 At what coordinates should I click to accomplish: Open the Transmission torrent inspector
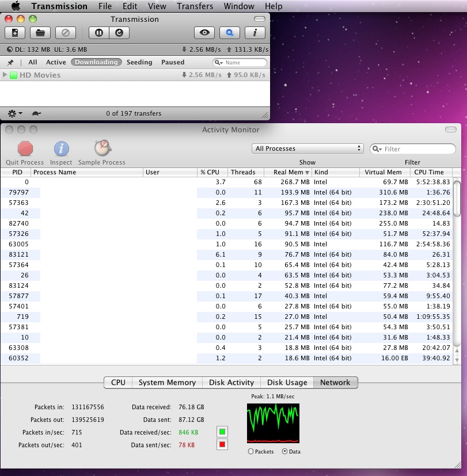tap(255, 33)
